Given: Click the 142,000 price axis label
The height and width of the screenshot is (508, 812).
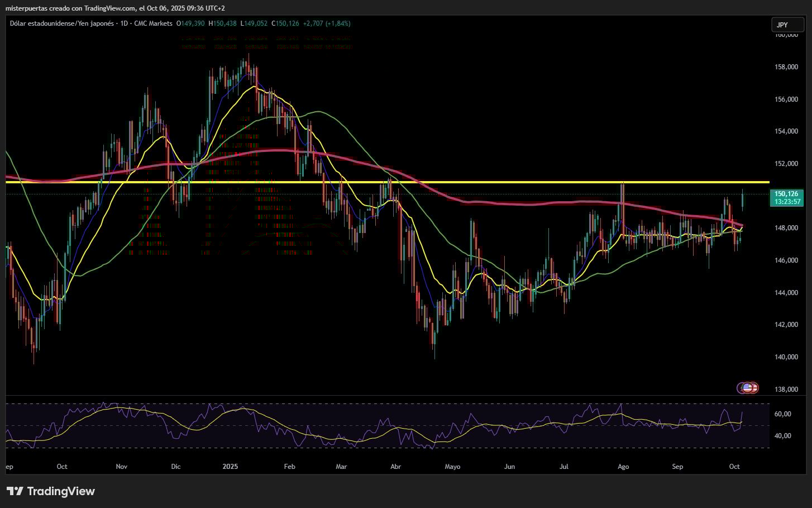Looking at the screenshot, I should click(786, 325).
